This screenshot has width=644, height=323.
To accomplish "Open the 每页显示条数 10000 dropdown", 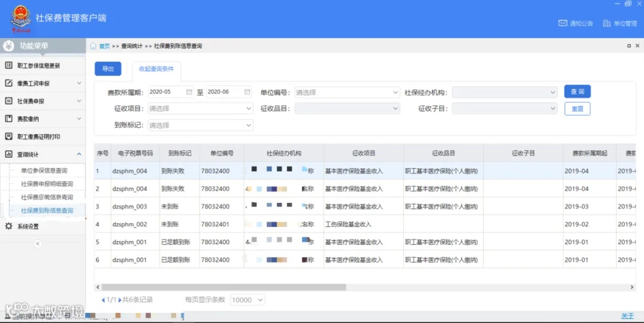I will pyautogui.click(x=247, y=300).
